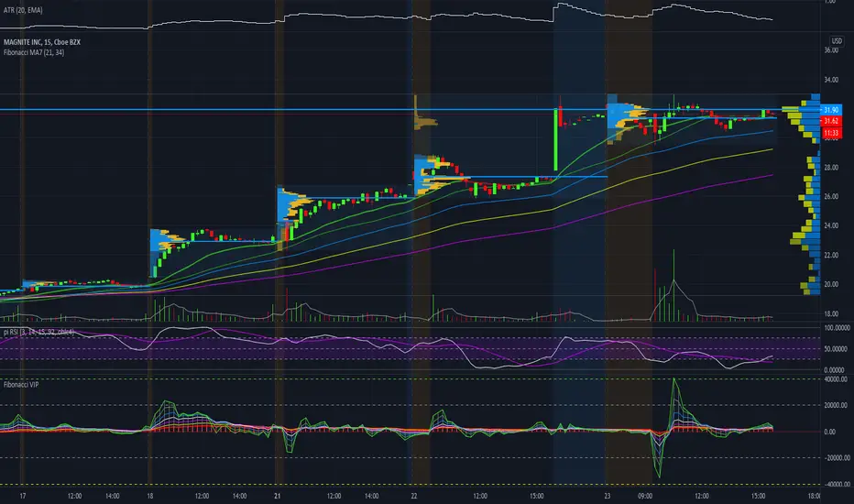854x504 pixels.
Task: Click date 22 on the time axis
Action: coord(414,497)
